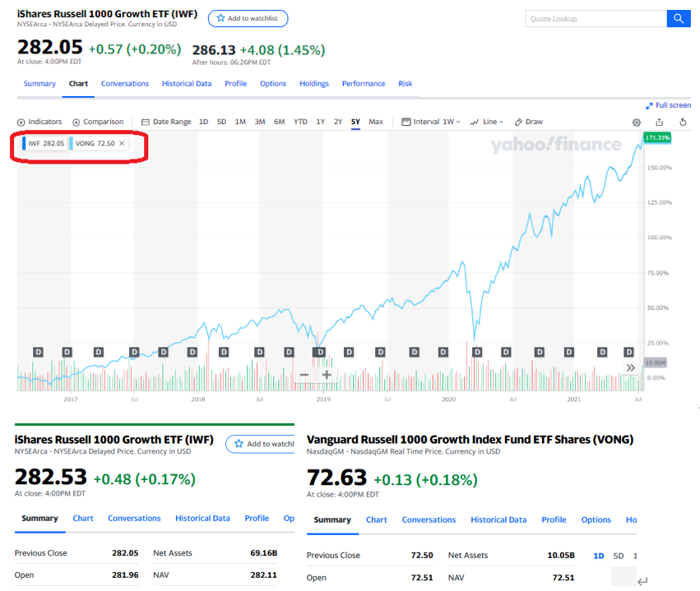This screenshot has height=591, width=700.
Task: Click last dividend marker D near Jul 2021
Action: click(x=629, y=353)
